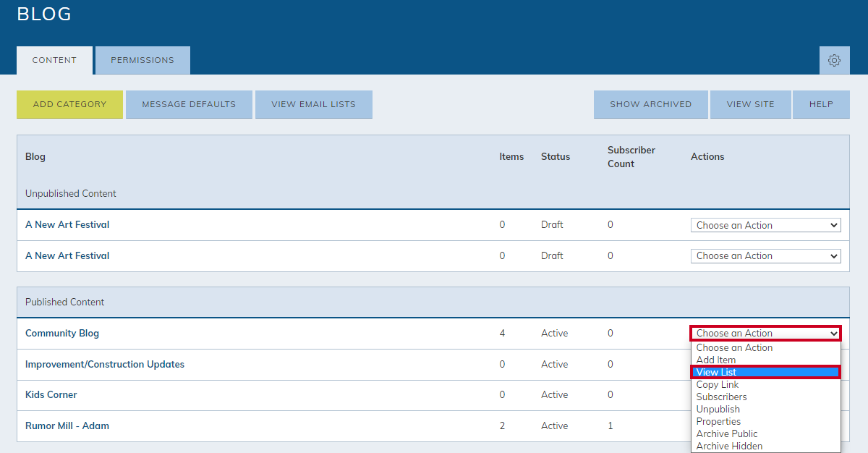Show archived blog categories
868x453 pixels.
650,104
